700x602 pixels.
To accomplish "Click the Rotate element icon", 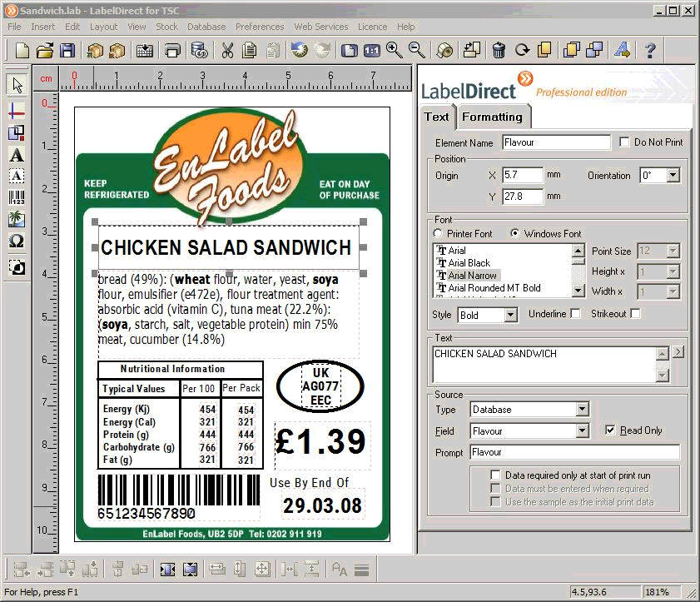I will (522, 50).
